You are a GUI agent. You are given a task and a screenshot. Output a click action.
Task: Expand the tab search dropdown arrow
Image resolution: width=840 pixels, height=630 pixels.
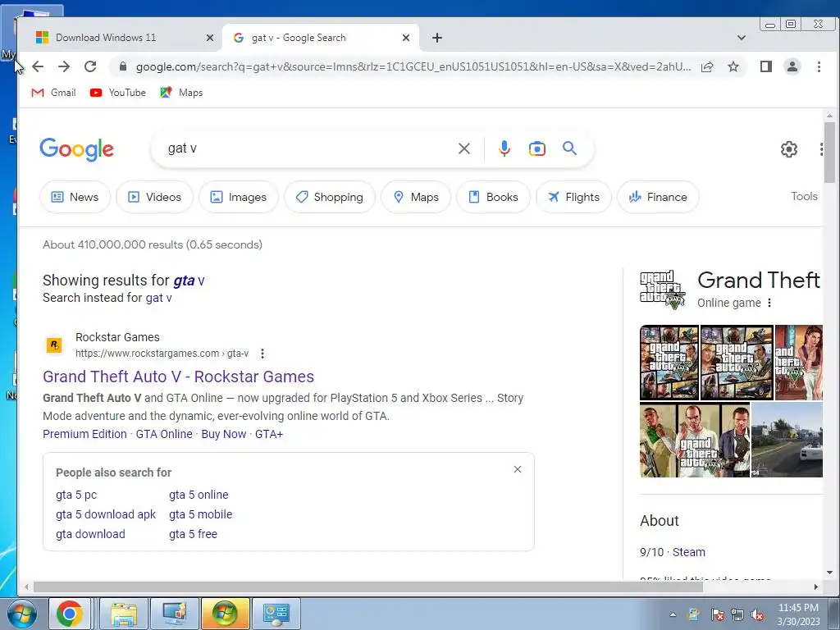(742, 38)
